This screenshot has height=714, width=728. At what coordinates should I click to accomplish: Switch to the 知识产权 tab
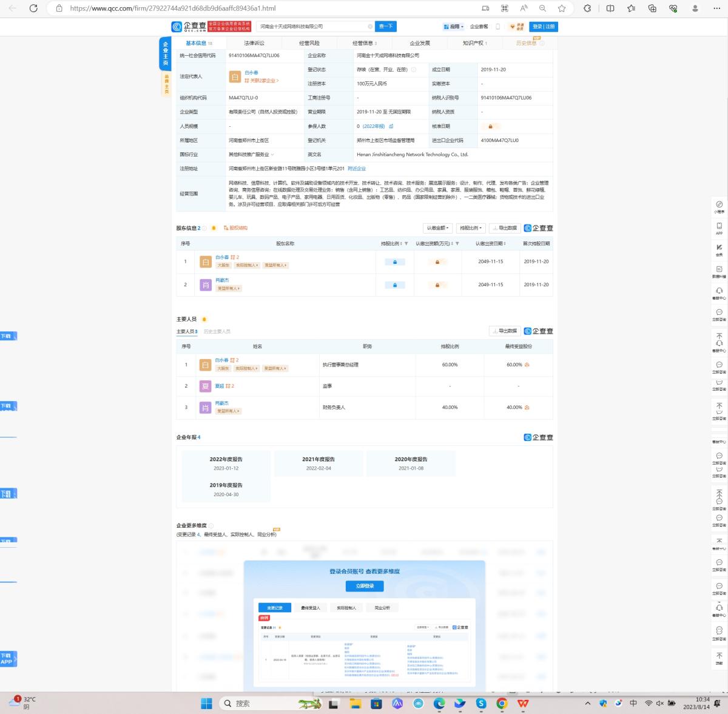point(474,43)
